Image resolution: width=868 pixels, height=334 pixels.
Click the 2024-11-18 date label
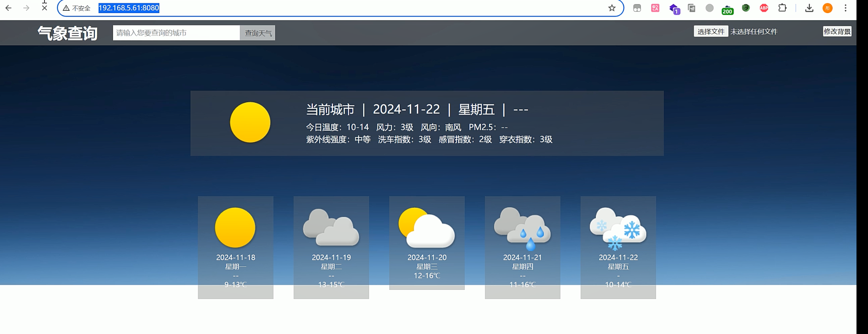(236, 257)
